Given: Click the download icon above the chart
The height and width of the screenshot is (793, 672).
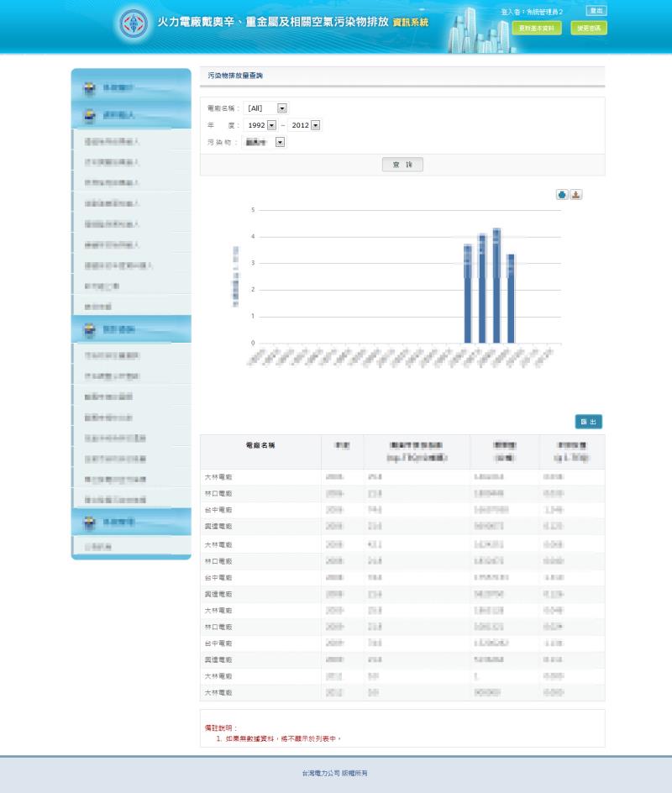Looking at the screenshot, I should (576, 195).
